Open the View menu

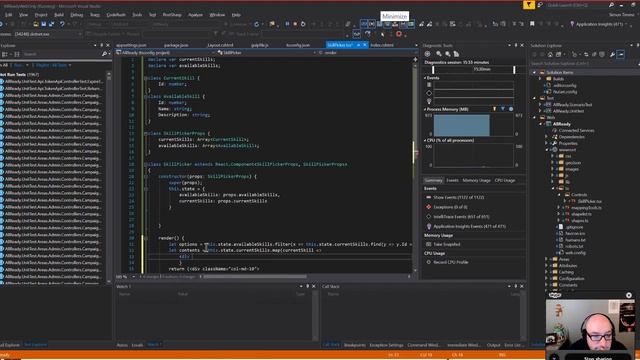[23, 15]
